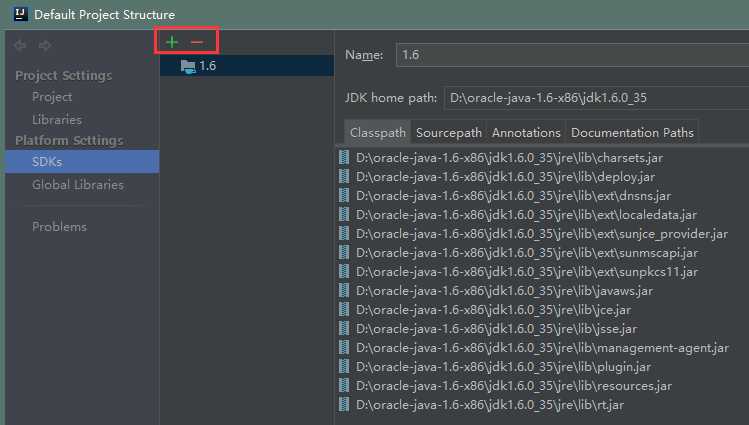Select the dnsns.jar classpath entry
Screen dimensions: 749x425
514,196
